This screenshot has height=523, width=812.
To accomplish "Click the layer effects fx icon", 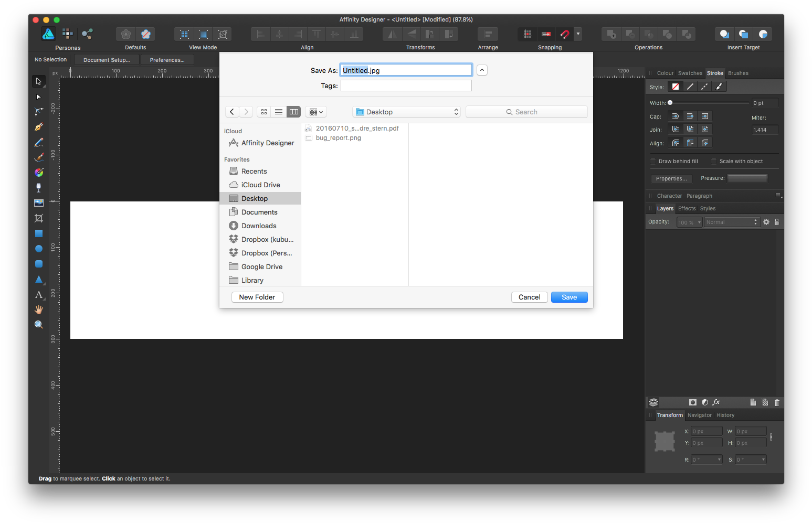I will pyautogui.click(x=716, y=402).
